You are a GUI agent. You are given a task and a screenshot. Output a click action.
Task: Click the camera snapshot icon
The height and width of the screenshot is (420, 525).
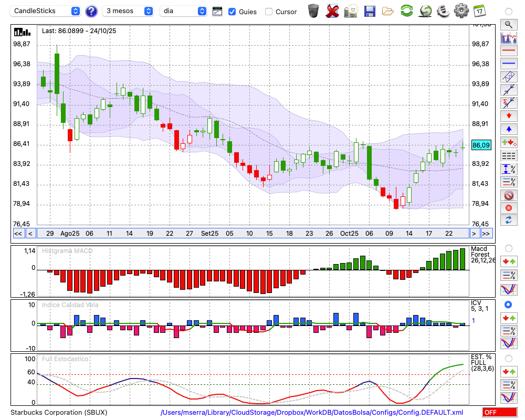pos(351,10)
